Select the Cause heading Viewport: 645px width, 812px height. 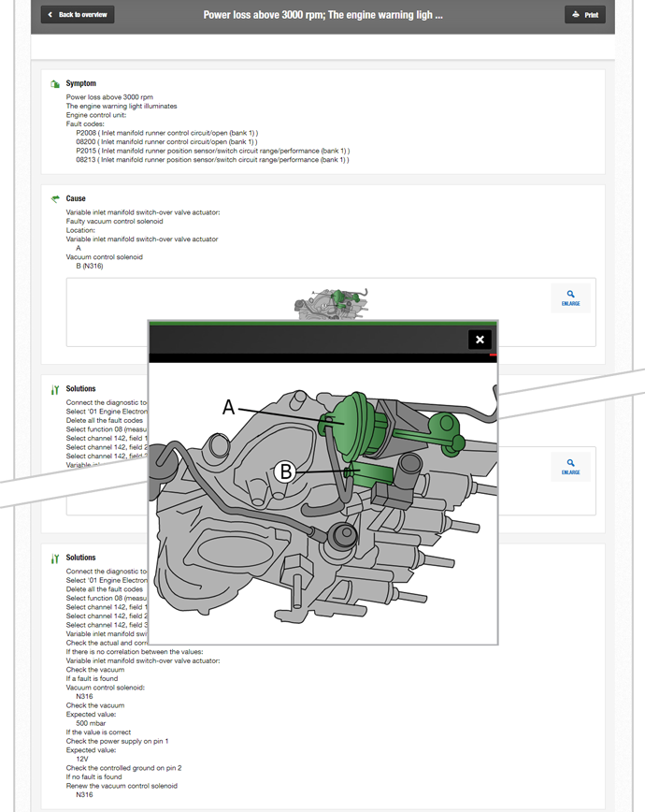tap(76, 198)
